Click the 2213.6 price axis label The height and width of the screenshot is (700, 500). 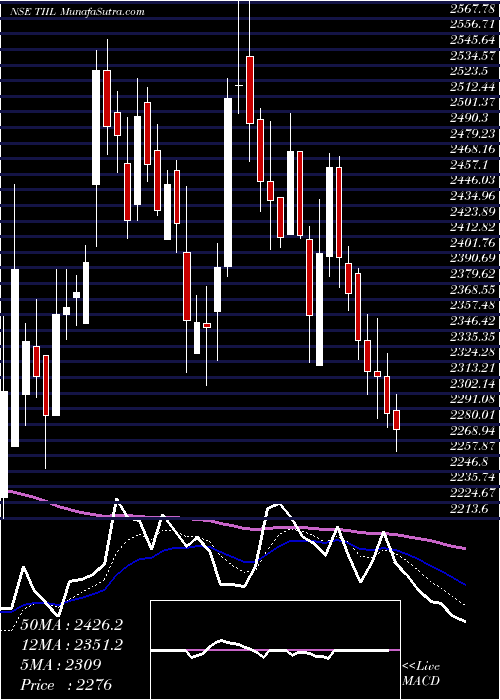pyautogui.click(x=471, y=508)
